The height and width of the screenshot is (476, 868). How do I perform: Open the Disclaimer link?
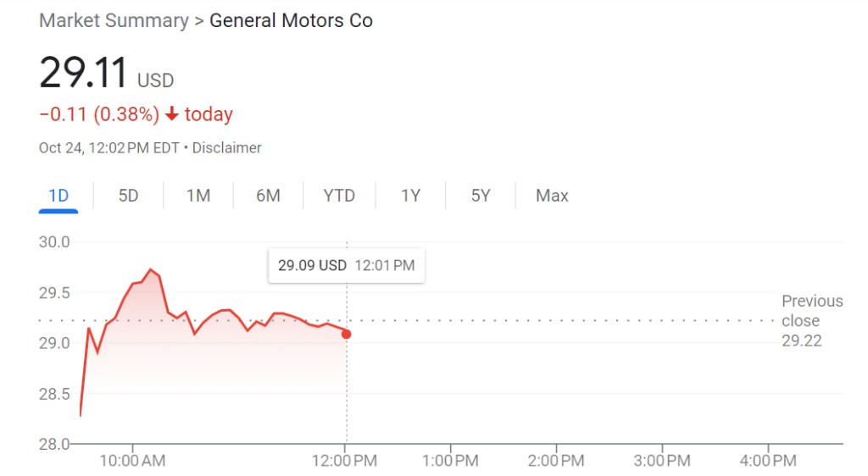(x=227, y=148)
